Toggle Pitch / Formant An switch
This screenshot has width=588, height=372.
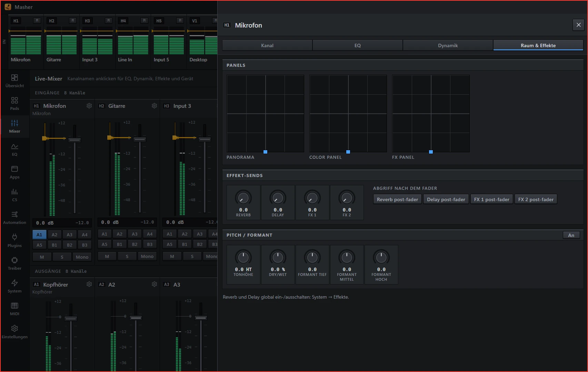click(571, 235)
